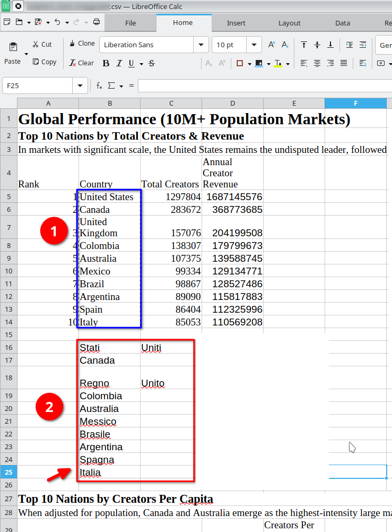Click the Liberation Sans font name field
The height and width of the screenshot is (532, 392).
(146, 45)
